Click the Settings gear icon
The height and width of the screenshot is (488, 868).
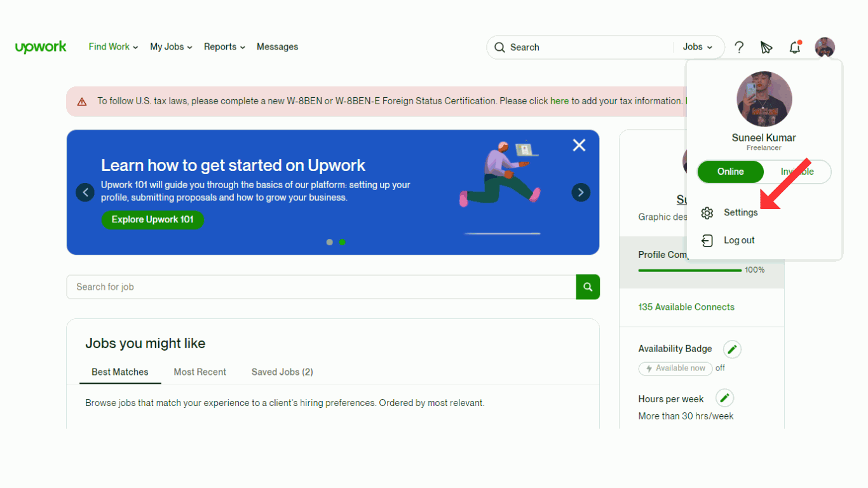[x=707, y=213]
